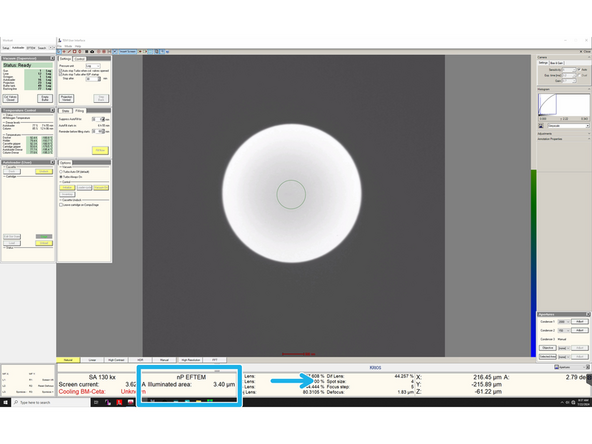The height and width of the screenshot is (444, 592).
Task: Select the HDR display mode button
Action: coord(140,360)
